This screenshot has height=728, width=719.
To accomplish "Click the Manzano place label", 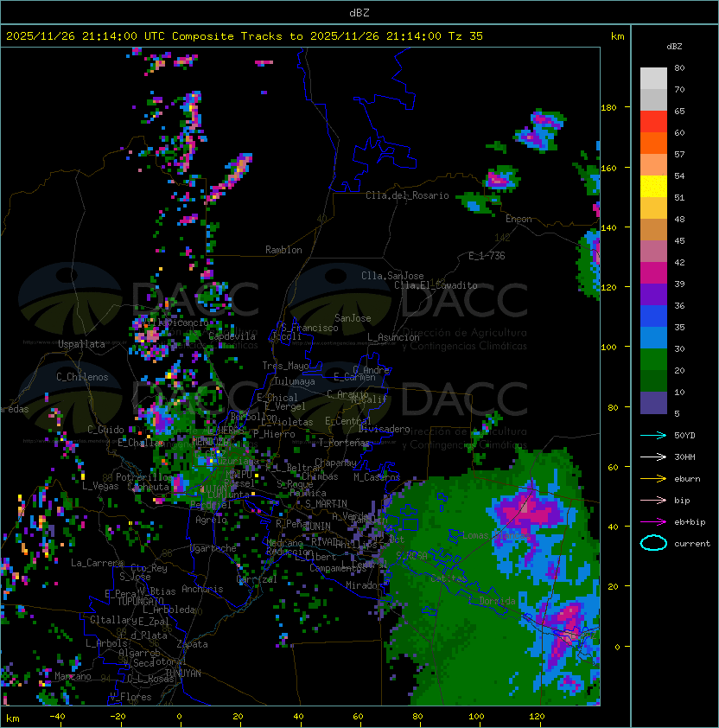I will [x=73, y=676].
